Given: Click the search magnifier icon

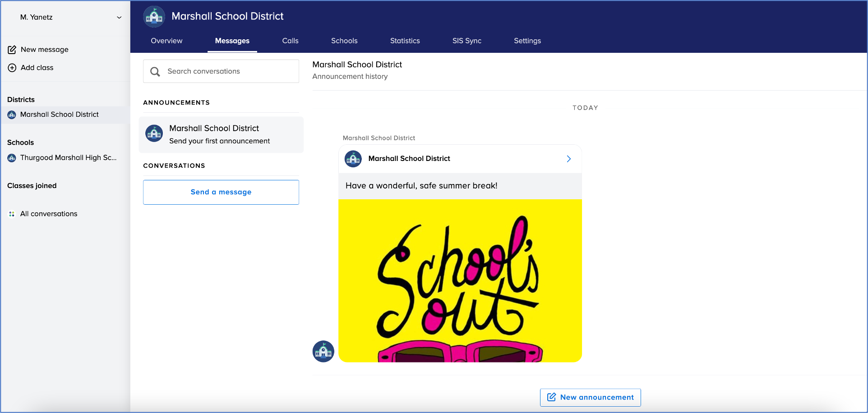Looking at the screenshot, I should pyautogui.click(x=155, y=72).
